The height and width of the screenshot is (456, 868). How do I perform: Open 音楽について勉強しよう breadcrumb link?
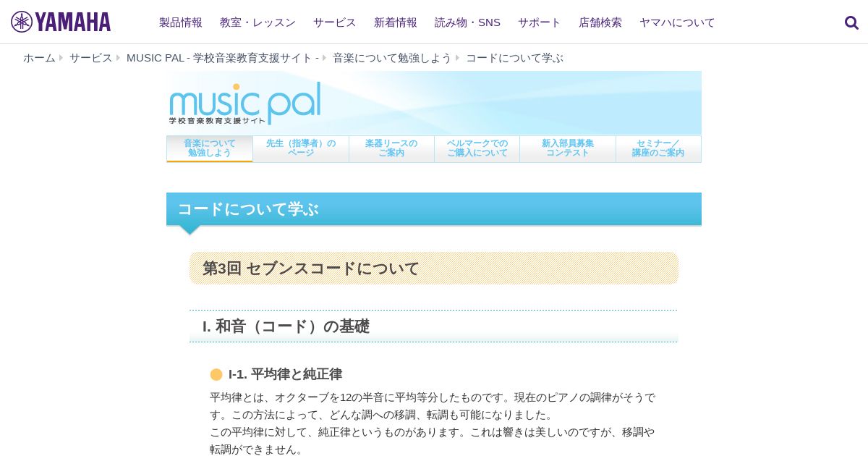click(392, 58)
